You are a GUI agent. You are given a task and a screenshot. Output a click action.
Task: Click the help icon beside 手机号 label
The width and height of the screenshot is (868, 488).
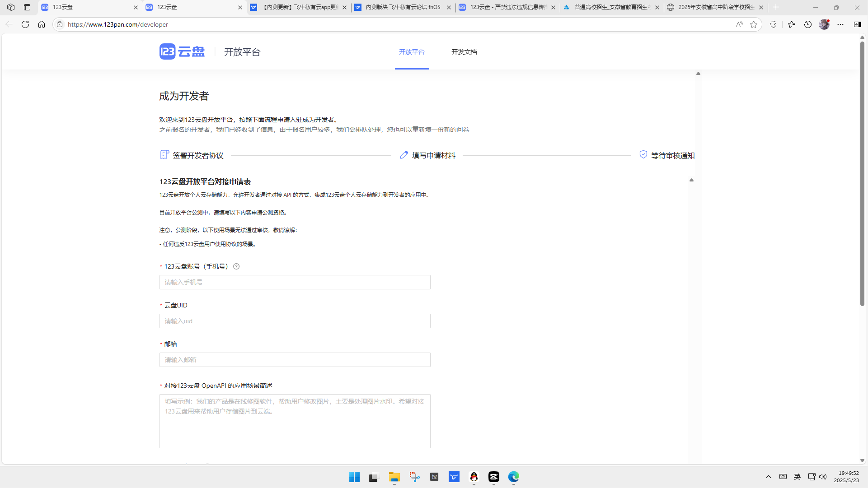point(236,266)
